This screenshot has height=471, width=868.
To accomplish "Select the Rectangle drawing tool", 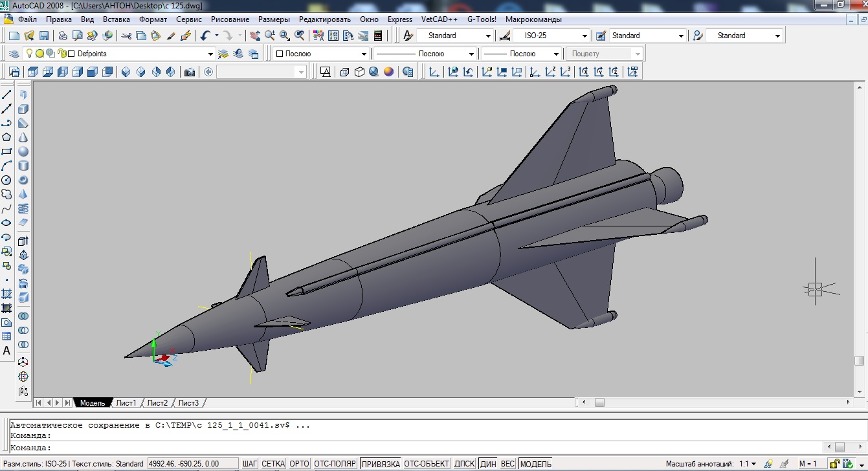I will pyautogui.click(x=6, y=151).
